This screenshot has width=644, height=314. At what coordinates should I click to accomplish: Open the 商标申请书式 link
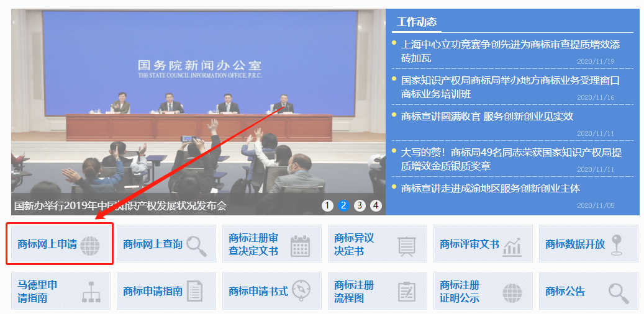[x=258, y=292]
